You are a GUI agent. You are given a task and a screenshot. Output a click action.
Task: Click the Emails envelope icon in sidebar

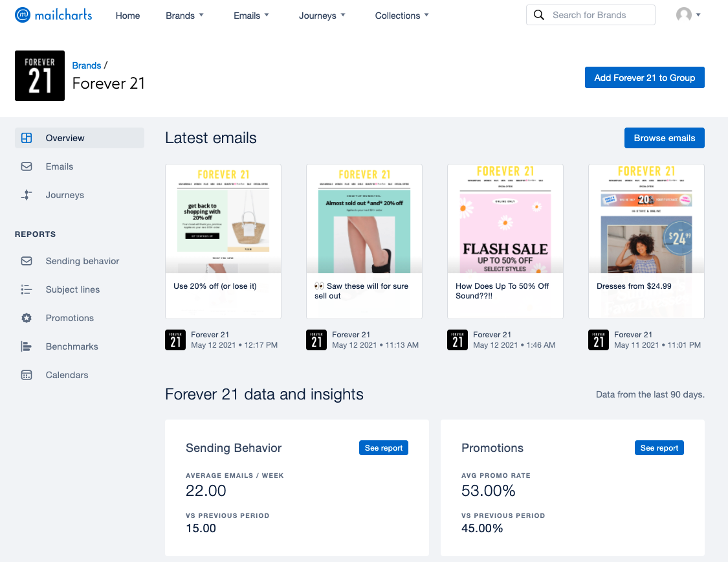pyautogui.click(x=27, y=166)
